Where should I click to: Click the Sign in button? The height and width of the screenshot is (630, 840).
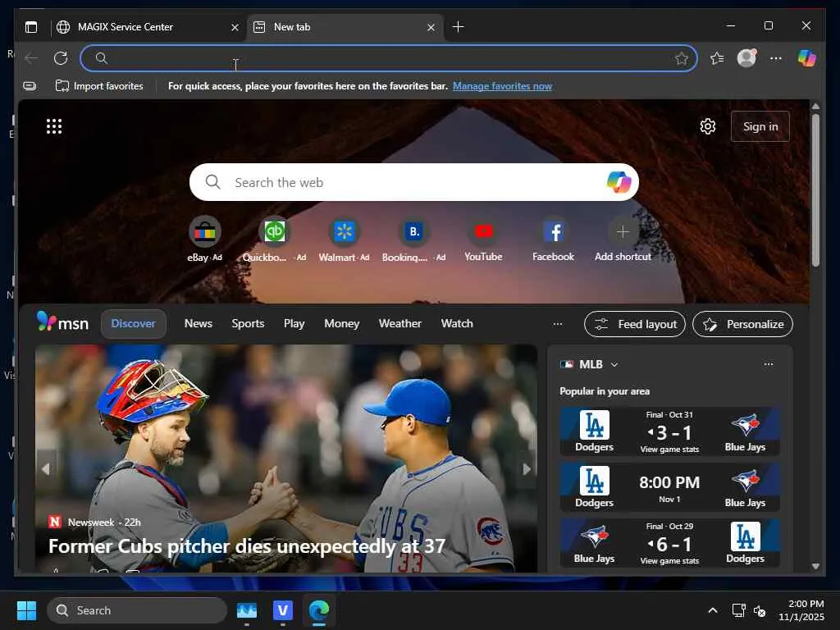[760, 126]
